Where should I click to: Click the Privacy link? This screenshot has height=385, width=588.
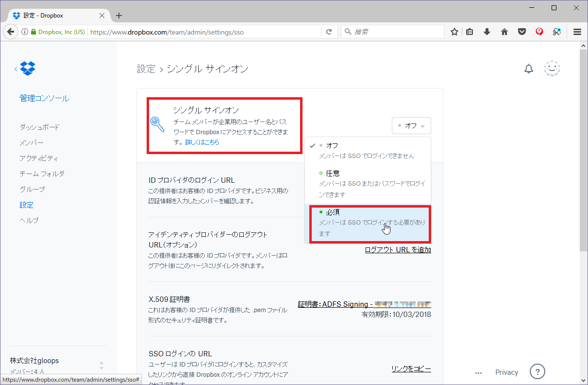pyautogui.click(x=506, y=372)
